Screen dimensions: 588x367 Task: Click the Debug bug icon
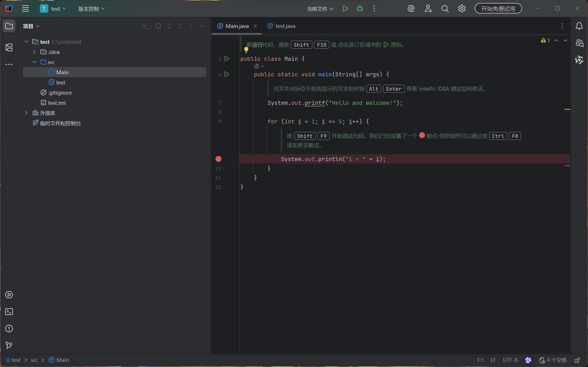click(360, 9)
